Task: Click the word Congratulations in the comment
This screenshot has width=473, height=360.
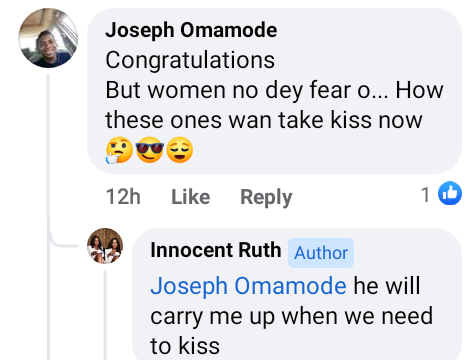Action: point(190,60)
